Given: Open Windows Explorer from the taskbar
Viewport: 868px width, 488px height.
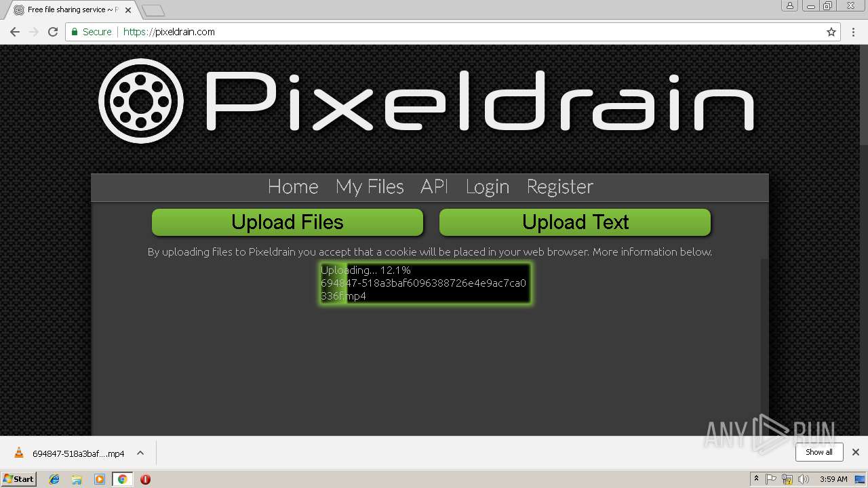Looking at the screenshot, I should coord(77,479).
